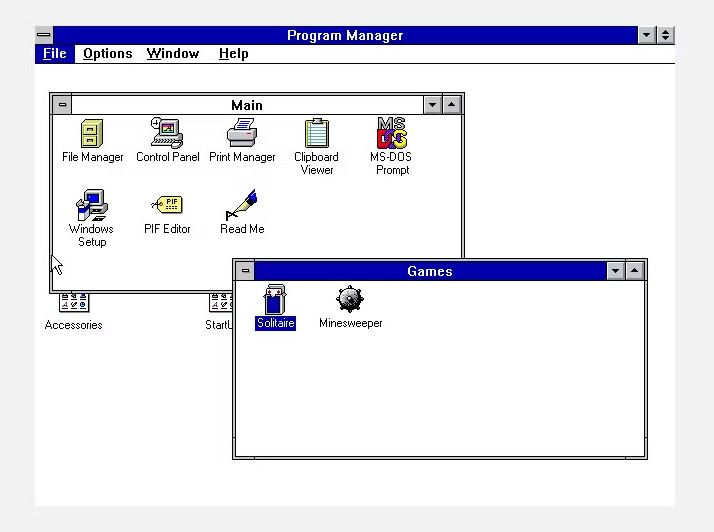This screenshot has width=714, height=532.
Task: Select the Minesweeper game icon
Action: point(350,299)
